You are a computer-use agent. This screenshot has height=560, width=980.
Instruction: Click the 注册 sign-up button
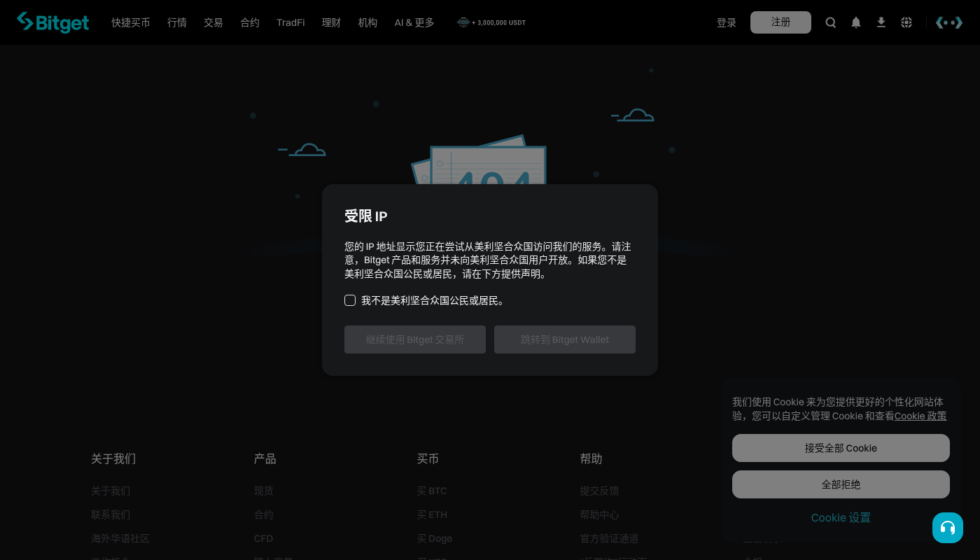click(780, 22)
